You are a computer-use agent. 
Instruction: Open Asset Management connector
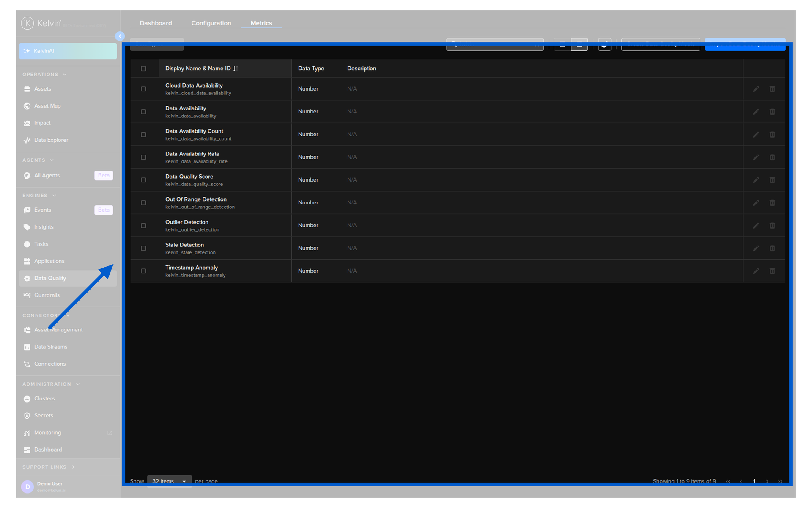coord(68,330)
